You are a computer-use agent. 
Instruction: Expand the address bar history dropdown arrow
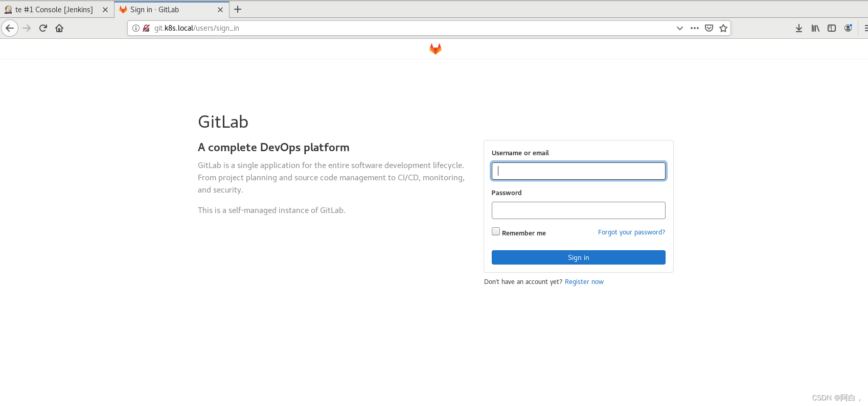tap(680, 28)
